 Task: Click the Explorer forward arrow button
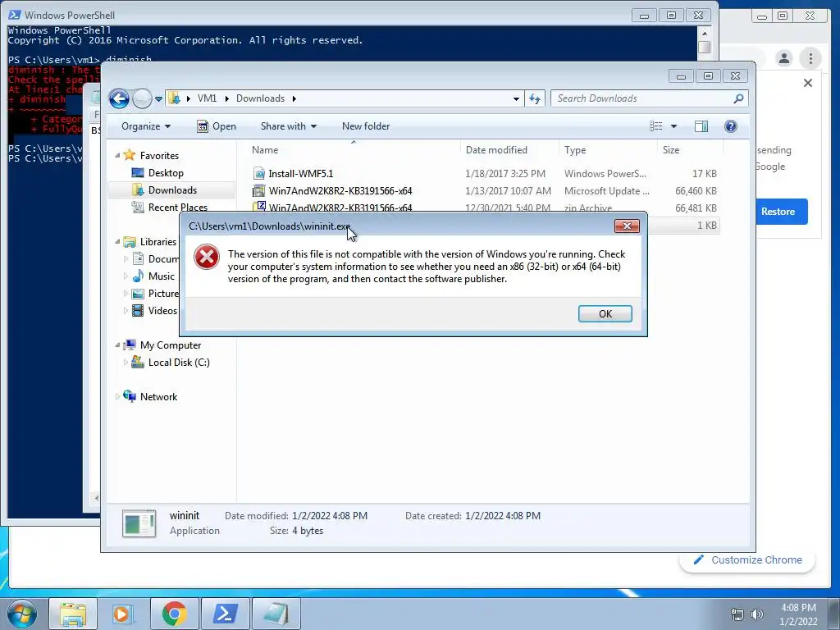(x=142, y=98)
